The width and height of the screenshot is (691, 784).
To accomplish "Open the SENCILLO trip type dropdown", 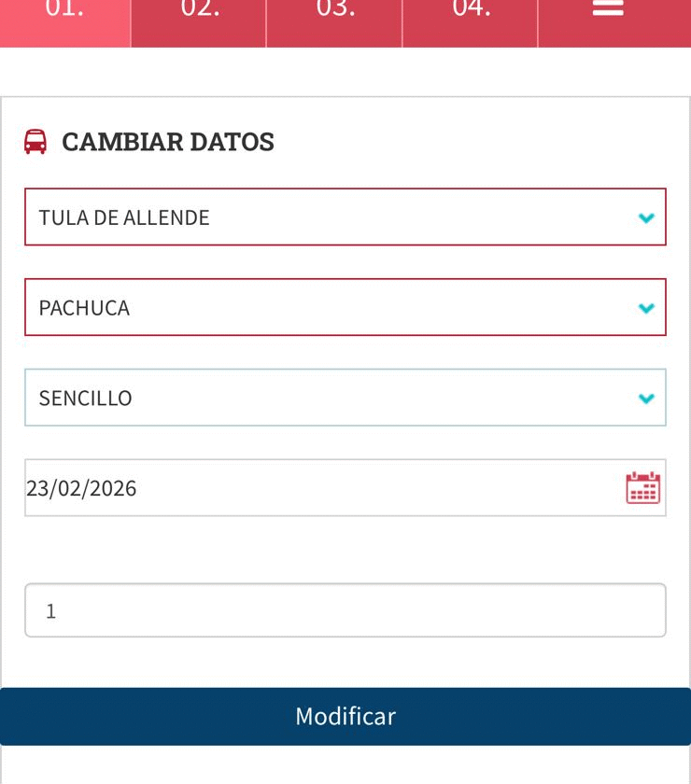I will [345, 398].
